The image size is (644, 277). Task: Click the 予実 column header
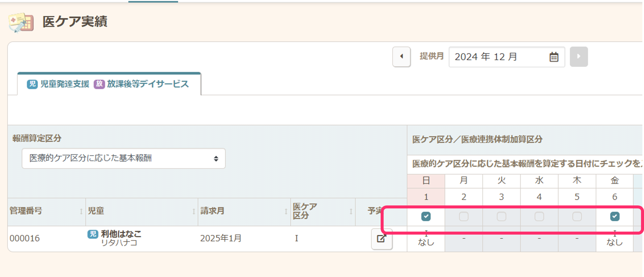point(375,211)
